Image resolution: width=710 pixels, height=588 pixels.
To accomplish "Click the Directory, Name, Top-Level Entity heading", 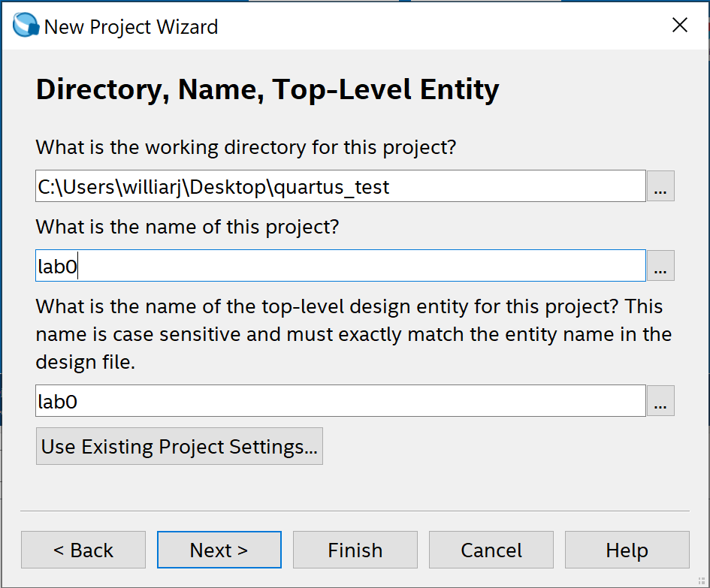I will pyautogui.click(x=267, y=90).
